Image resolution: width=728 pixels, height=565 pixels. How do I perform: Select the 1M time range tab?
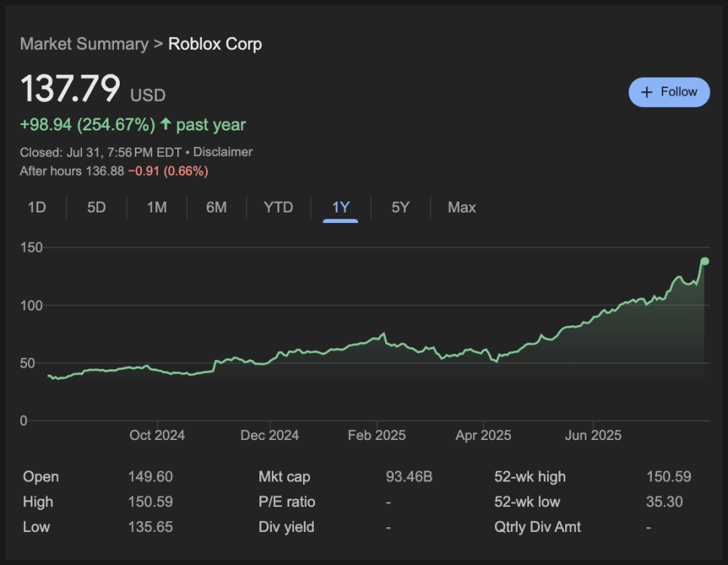click(x=157, y=207)
